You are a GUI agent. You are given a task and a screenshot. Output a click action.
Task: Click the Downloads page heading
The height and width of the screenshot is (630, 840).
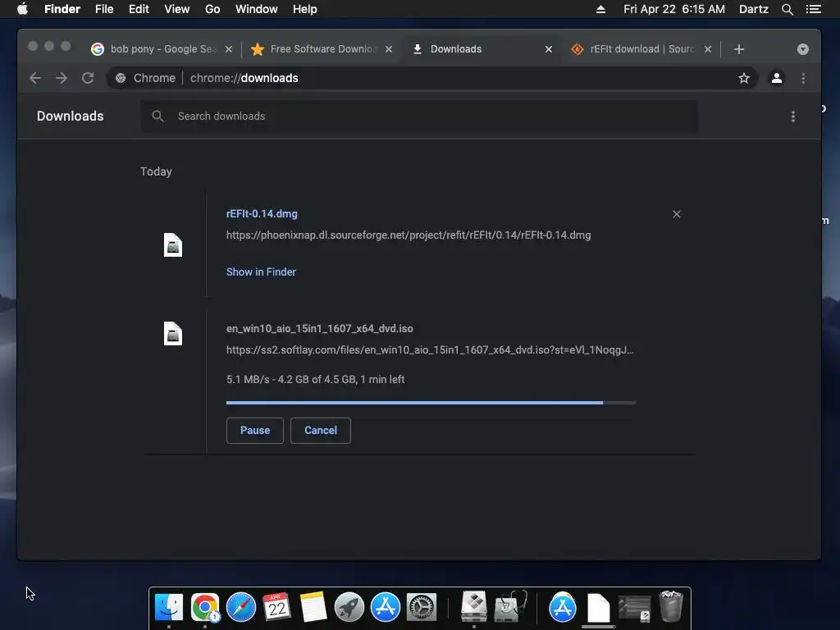pos(71,116)
